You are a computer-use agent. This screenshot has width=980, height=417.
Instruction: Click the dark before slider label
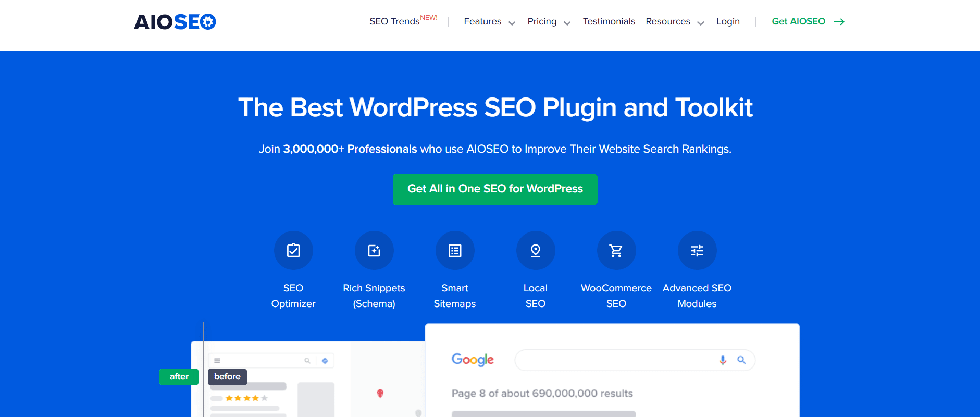[x=227, y=377]
